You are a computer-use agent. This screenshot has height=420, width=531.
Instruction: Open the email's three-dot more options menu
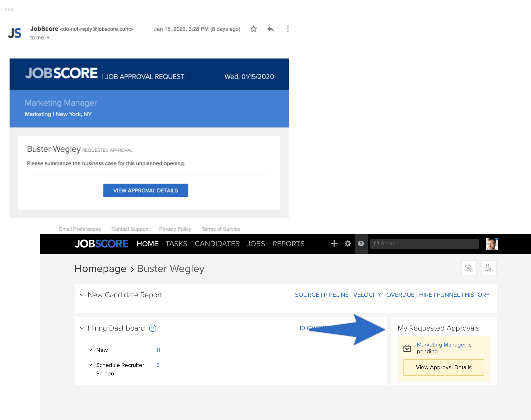point(288,29)
